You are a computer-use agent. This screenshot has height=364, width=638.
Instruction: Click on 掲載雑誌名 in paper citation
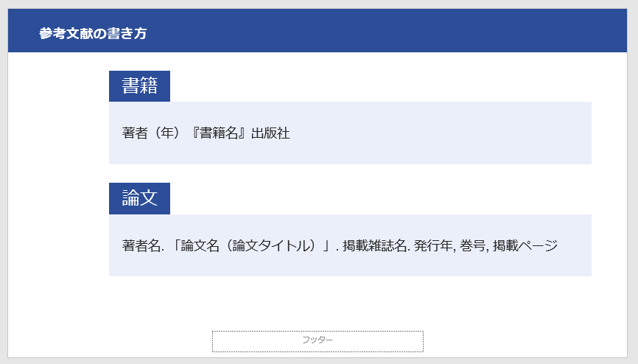[375, 245]
